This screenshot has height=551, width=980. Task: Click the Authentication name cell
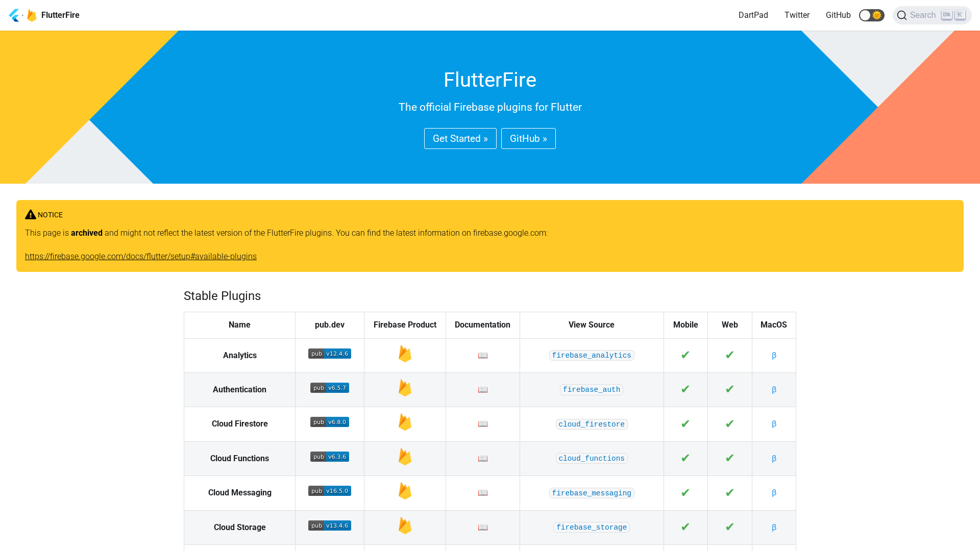coord(239,390)
